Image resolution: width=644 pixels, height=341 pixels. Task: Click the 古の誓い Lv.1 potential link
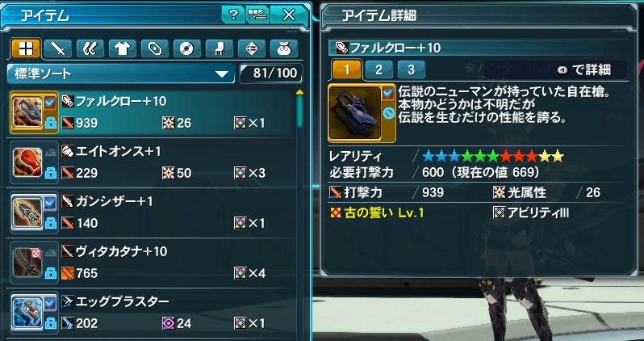click(x=377, y=213)
